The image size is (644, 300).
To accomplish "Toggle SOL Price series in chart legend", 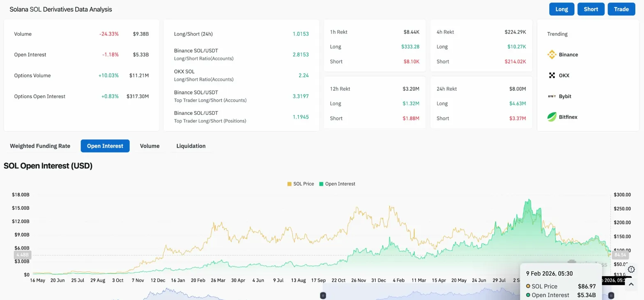I will [300, 184].
